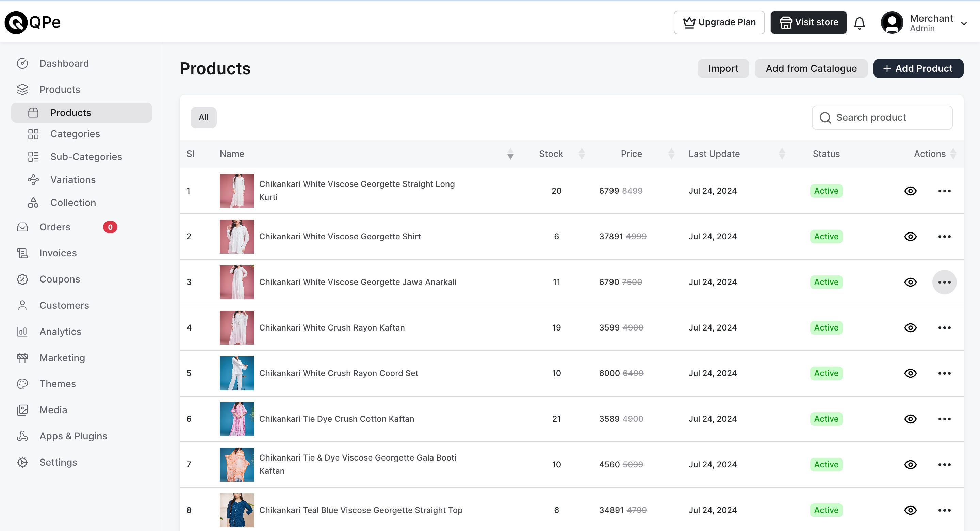Sort products by Stock column arrows
This screenshot has width=980, height=531.
581,154
